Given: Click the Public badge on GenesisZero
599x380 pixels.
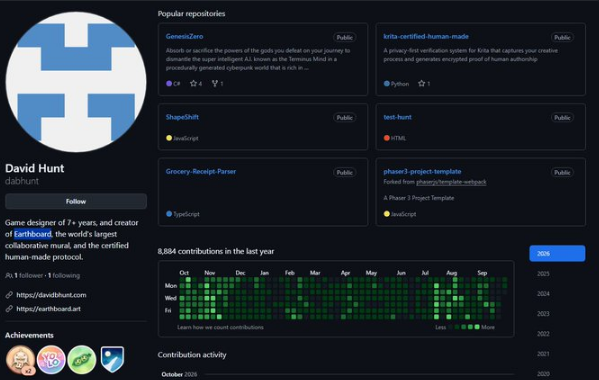Looking at the screenshot, I should 345,37.
